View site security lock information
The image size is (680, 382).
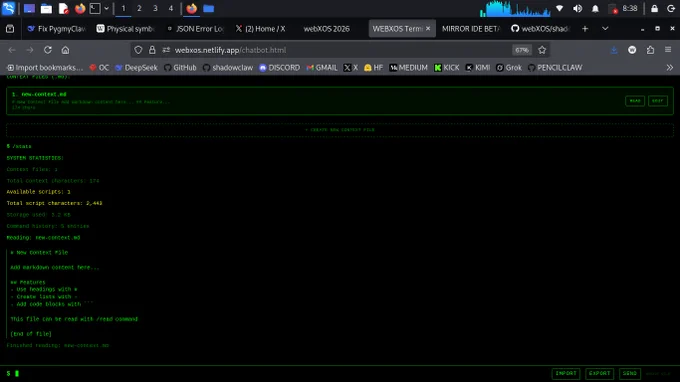[x=152, y=50]
